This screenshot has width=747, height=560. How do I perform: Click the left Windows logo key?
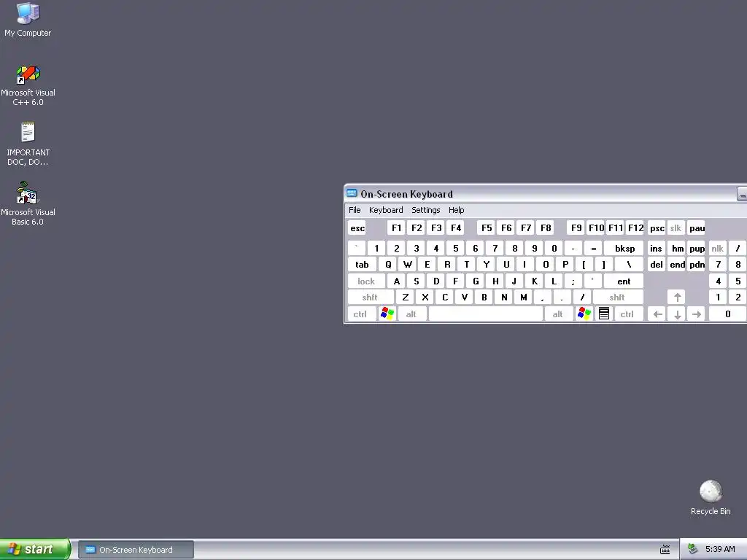[387, 314]
